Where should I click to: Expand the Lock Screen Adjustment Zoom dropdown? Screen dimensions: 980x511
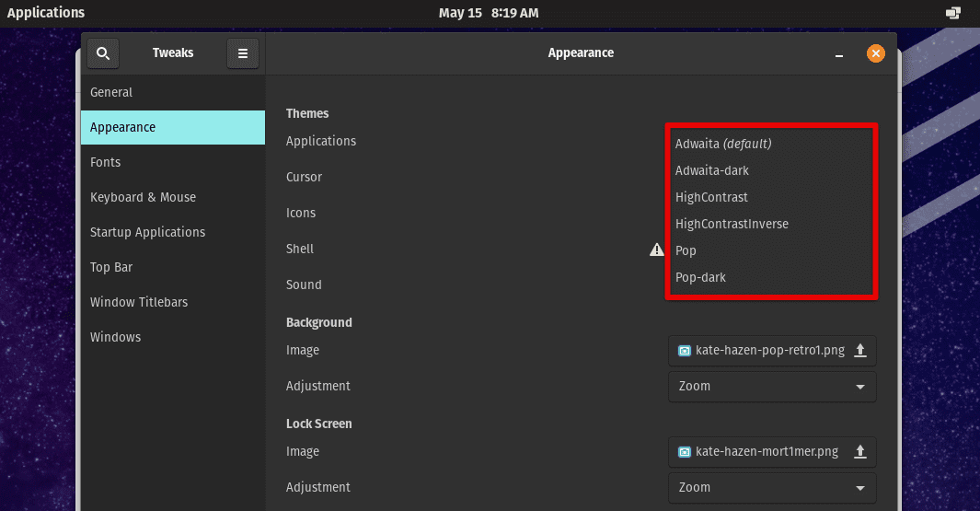(772, 488)
